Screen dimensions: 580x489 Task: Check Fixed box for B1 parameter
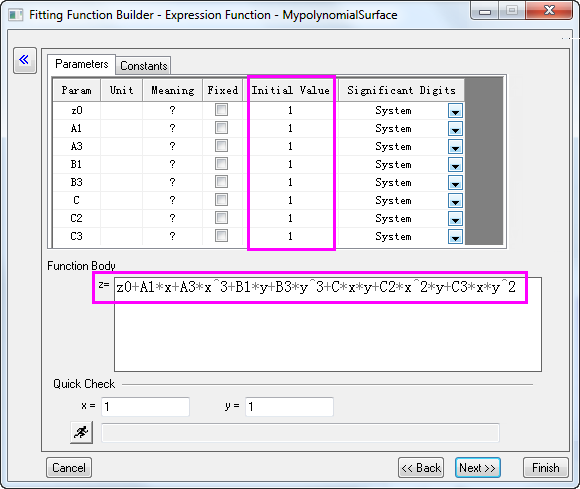point(221,164)
